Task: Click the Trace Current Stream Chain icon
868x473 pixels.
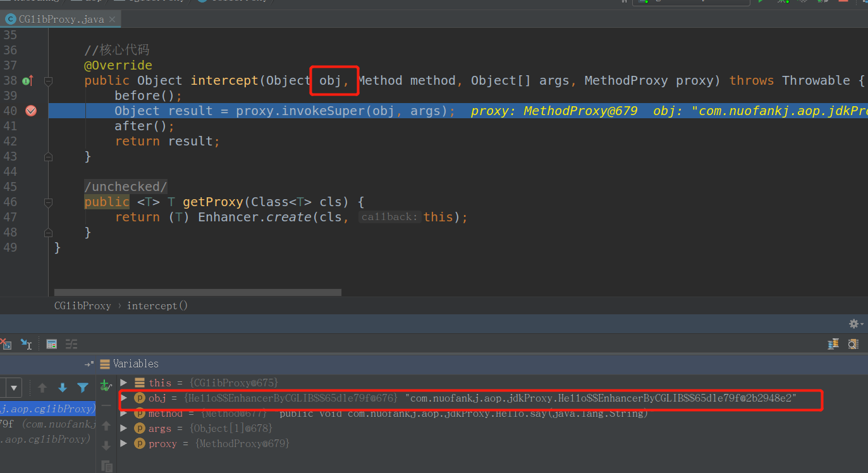Action: [71, 344]
